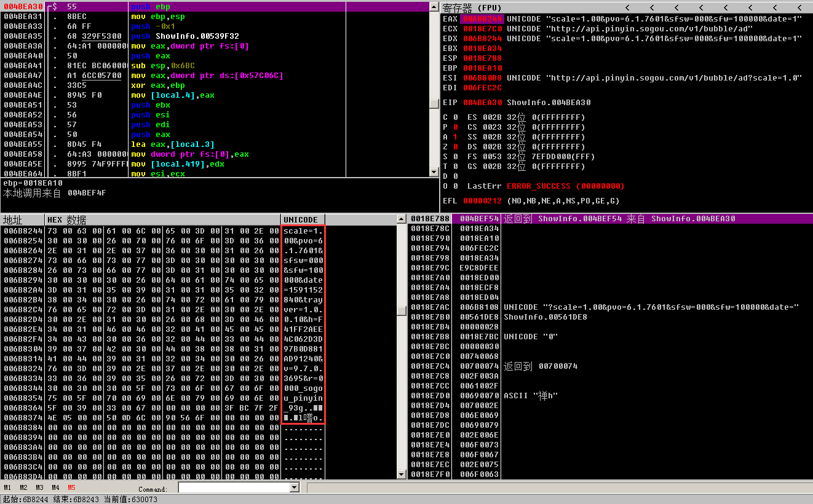The width and height of the screenshot is (813, 504).
Task: Click the disassembly pane scroll-up arrow
Action: click(x=434, y=6)
